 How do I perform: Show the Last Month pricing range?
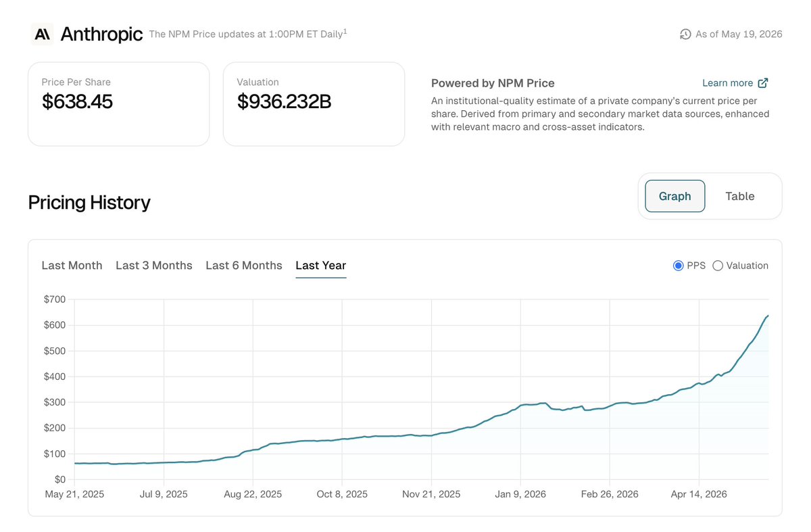(x=72, y=266)
